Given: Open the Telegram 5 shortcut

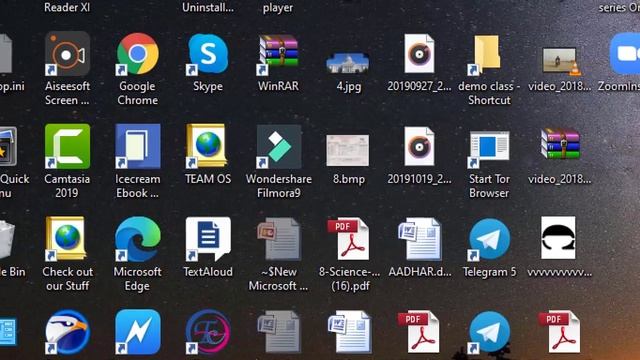Looking at the screenshot, I should click(x=489, y=239).
